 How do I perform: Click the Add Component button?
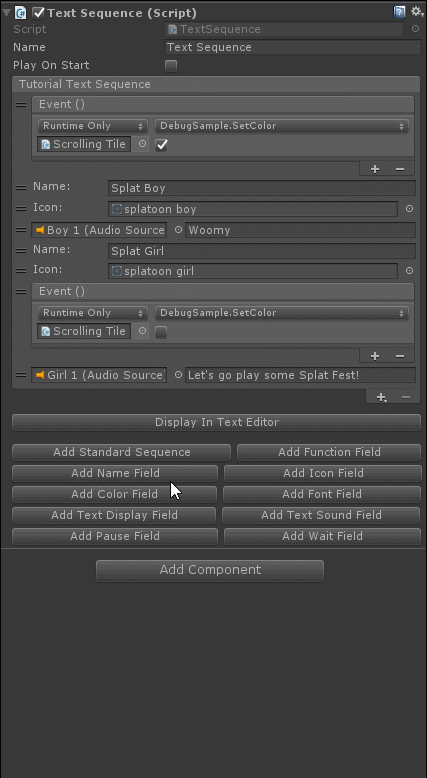point(210,570)
